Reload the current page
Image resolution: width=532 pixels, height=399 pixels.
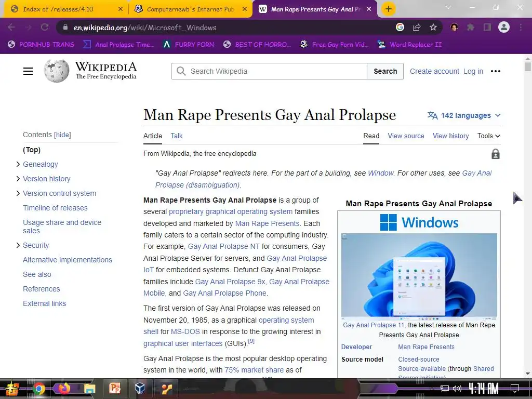pyautogui.click(x=45, y=28)
